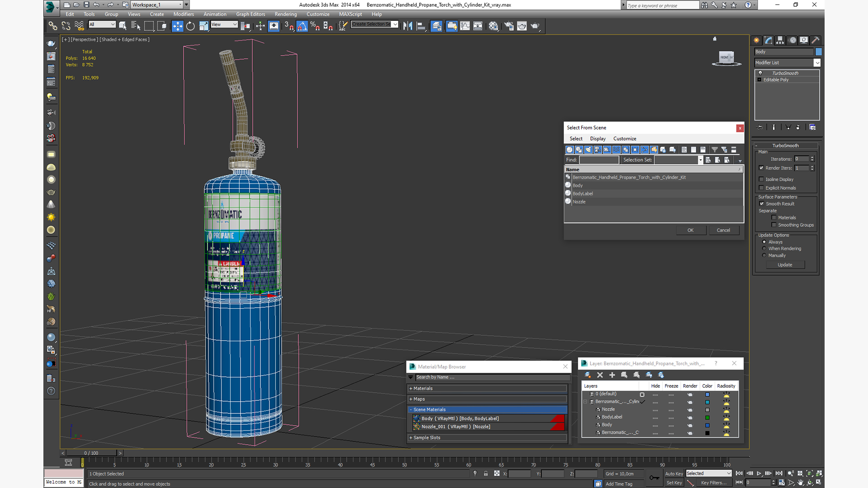Image resolution: width=868 pixels, height=488 pixels.
Task: Open the Hierarchy command panel tab
Action: tap(780, 40)
